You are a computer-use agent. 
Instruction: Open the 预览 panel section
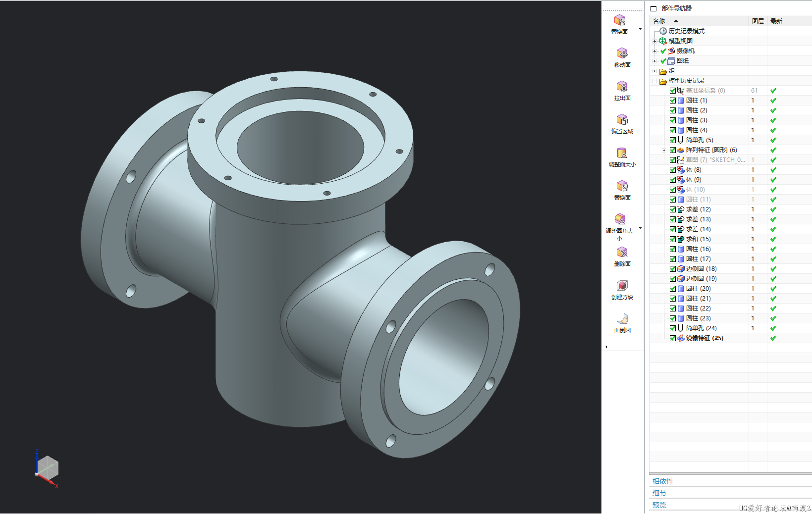click(659, 505)
